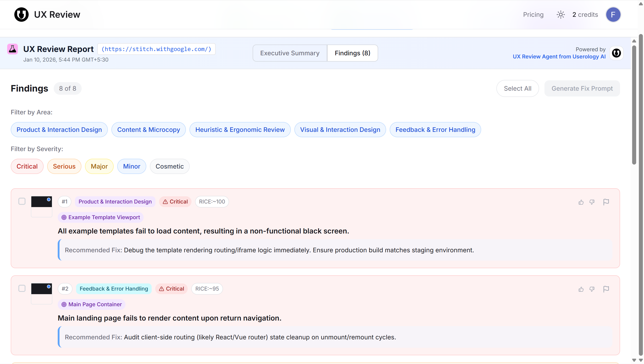Screen dimensions: 644x364
Task: Give a thumbs up to finding #1
Action: 581,202
